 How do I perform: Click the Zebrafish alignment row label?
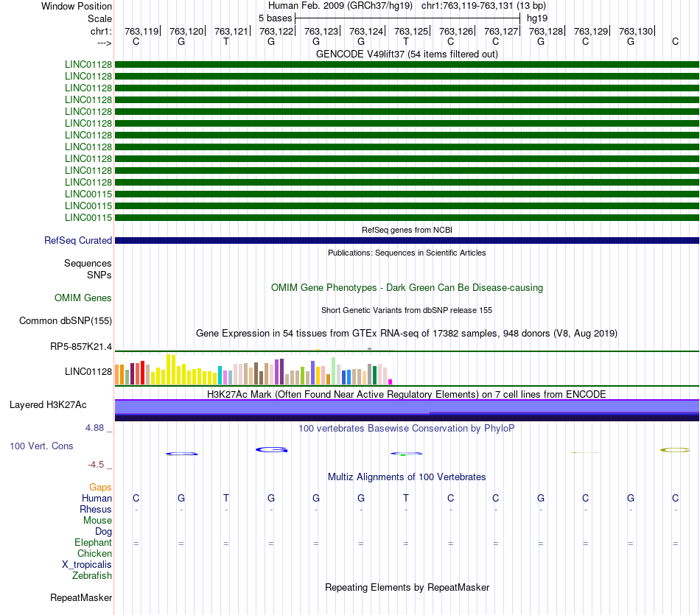pos(92,576)
